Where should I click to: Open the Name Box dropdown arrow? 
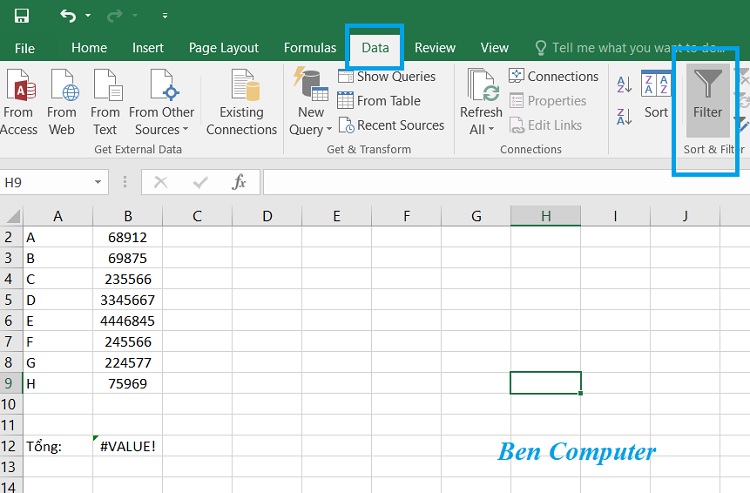(x=98, y=182)
